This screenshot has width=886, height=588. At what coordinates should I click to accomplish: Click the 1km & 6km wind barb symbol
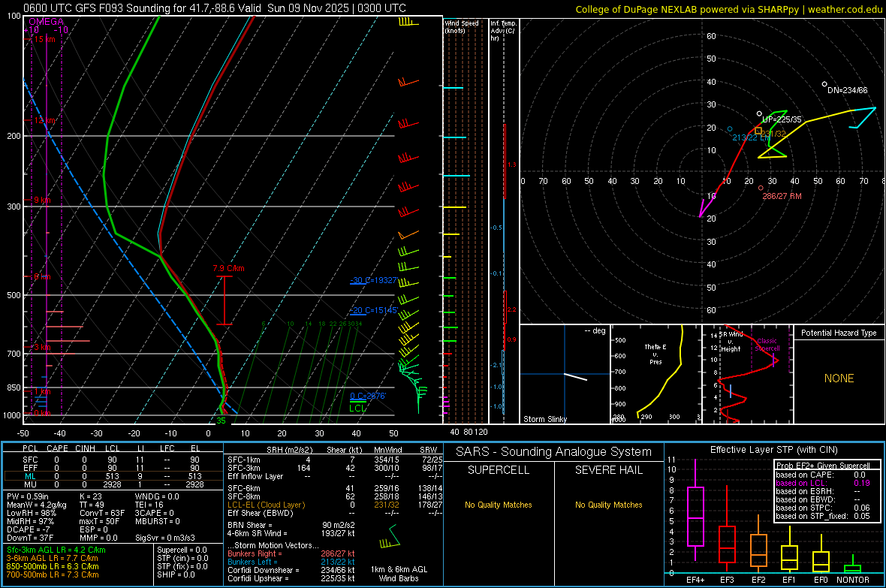point(390,536)
